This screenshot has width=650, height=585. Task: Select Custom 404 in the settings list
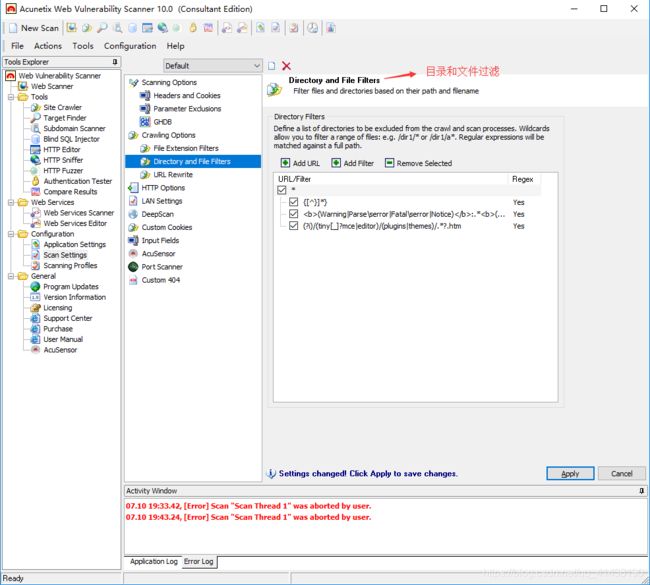160,280
